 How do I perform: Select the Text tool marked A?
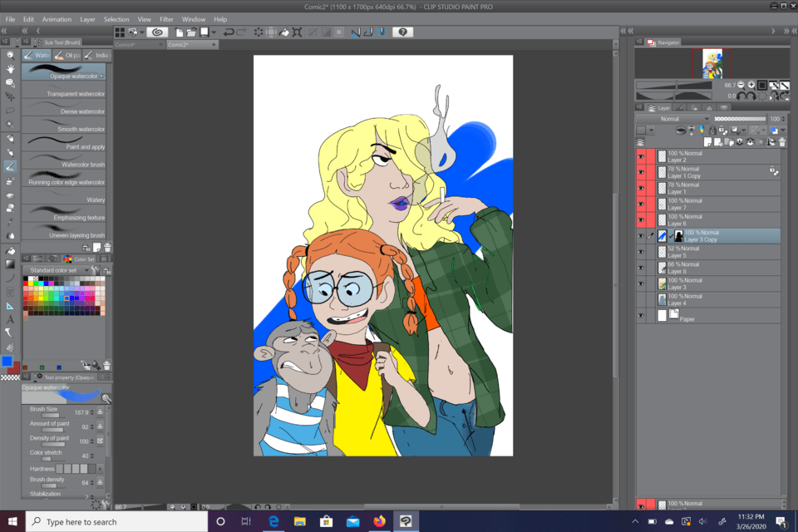click(10, 320)
